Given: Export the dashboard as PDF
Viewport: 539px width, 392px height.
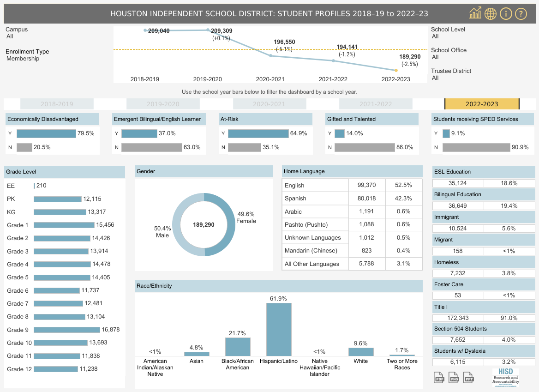Looking at the screenshot, I should [x=439, y=378].
